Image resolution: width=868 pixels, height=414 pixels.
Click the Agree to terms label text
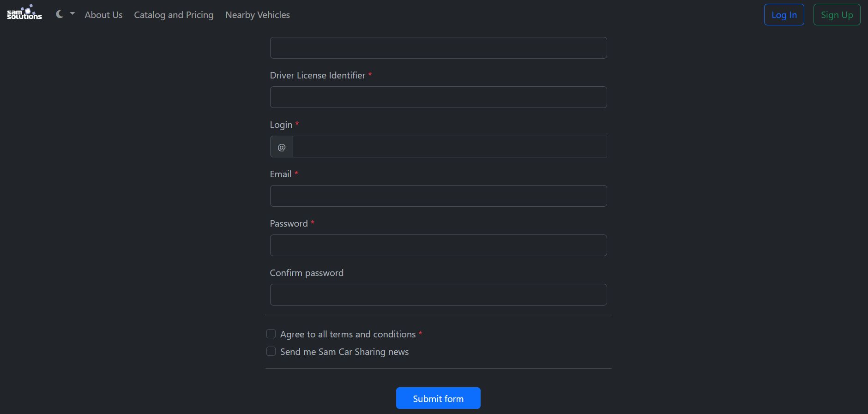pyautogui.click(x=348, y=334)
